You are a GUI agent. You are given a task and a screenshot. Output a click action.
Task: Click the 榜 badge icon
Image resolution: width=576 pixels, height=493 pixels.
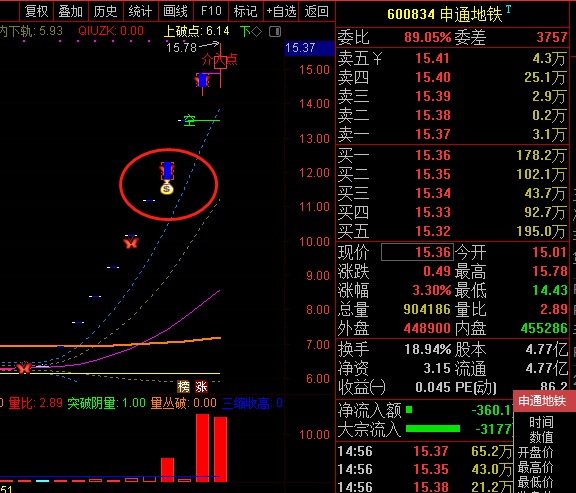coord(183,386)
